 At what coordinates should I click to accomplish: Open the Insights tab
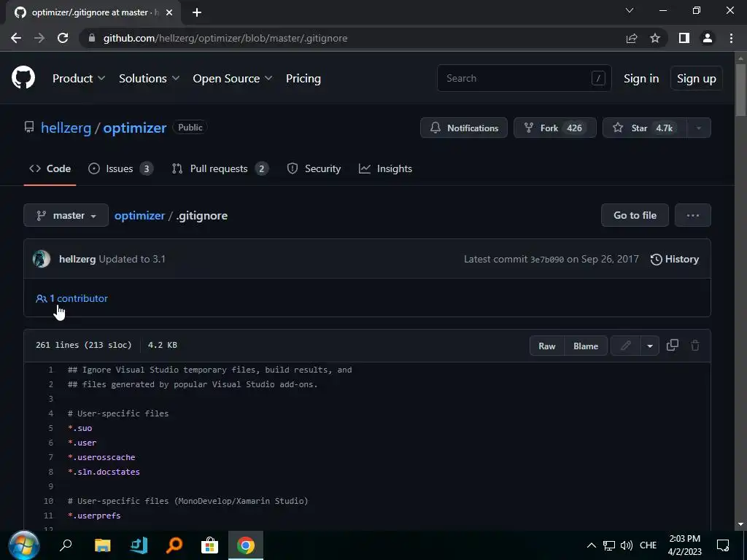point(385,168)
